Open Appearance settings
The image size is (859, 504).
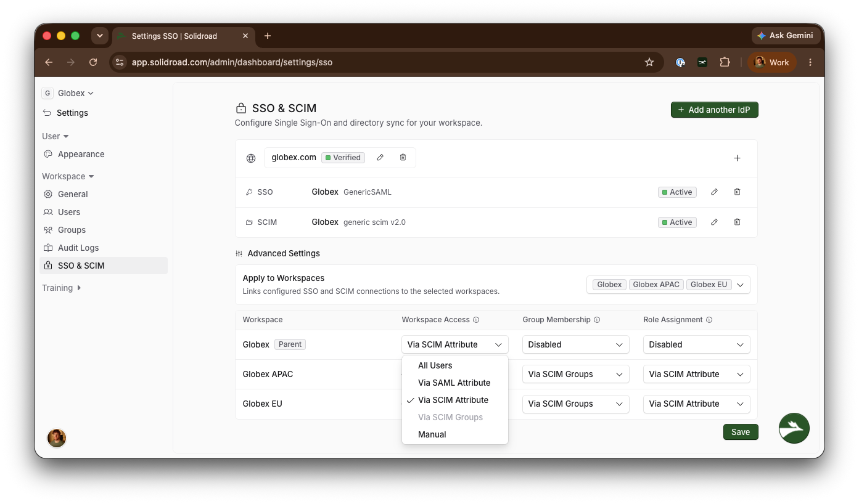[x=104, y=154]
